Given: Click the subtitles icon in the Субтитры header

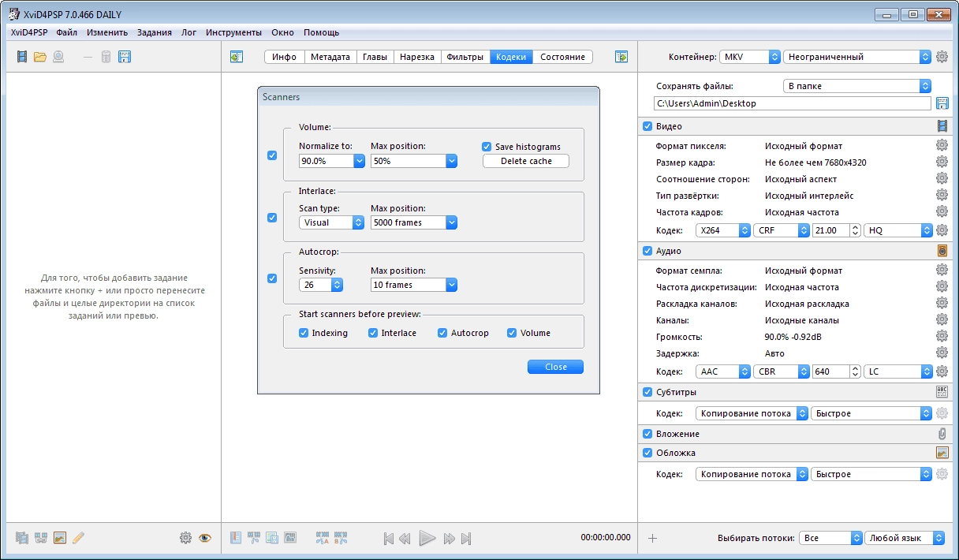Looking at the screenshot, I should pos(942,392).
